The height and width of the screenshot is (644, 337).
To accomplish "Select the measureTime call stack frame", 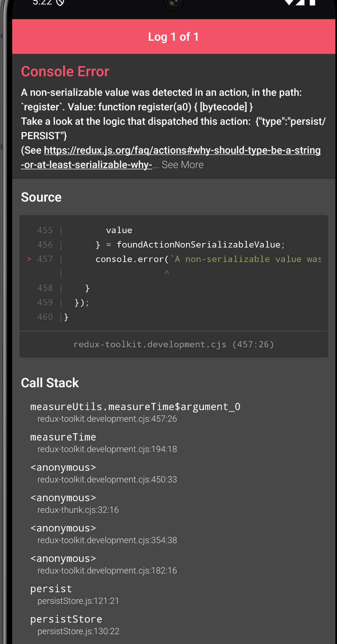I will [63, 443].
